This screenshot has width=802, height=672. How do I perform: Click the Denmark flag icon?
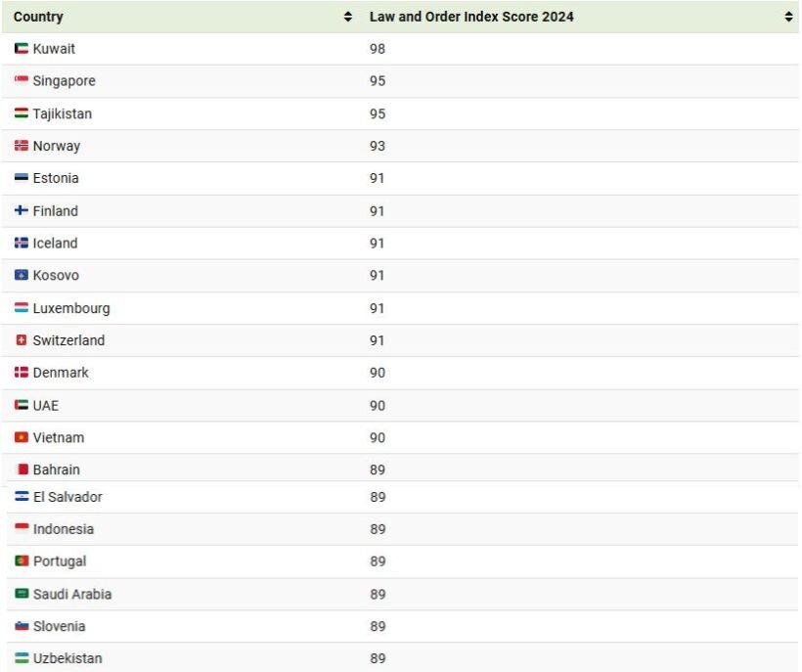(22, 373)
